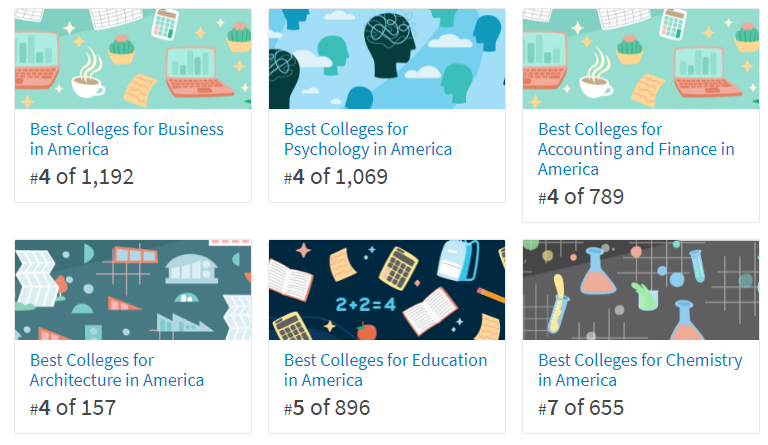Click the Chemistry card flasks banner image
The height and width of the screenshot is (445, 768).
tap(641, 290)
